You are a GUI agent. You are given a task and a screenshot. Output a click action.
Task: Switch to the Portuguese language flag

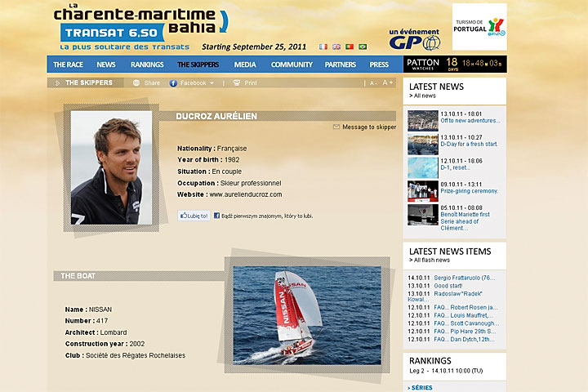click(x=350, y=47)
